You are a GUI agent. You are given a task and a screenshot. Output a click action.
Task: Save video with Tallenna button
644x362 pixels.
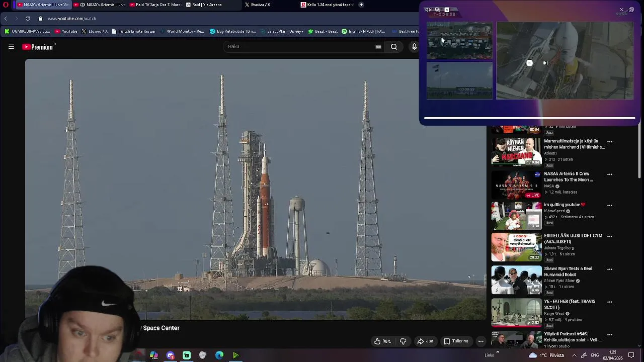pos(456,341)
